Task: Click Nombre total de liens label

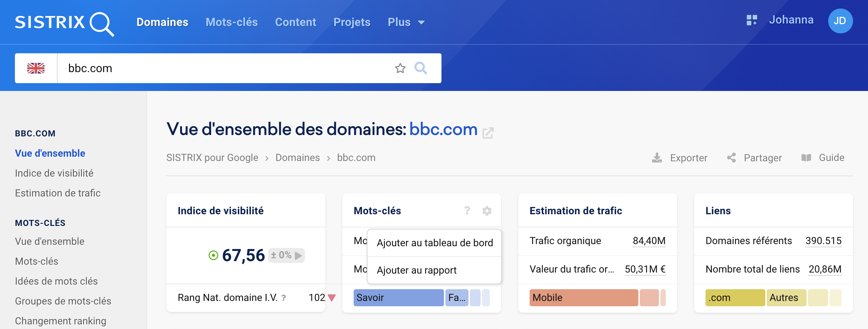Action: 752,269
